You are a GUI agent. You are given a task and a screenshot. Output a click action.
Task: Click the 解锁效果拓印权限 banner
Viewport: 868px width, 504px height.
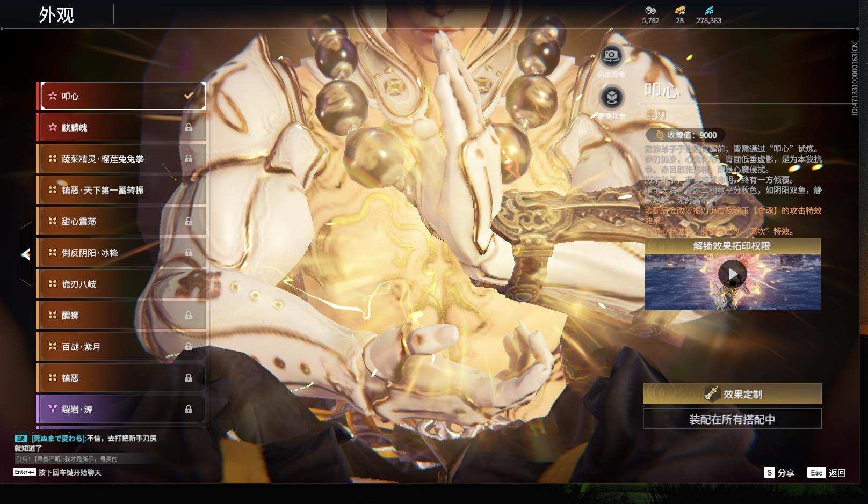pyautogui.click(x=732, y=246)
